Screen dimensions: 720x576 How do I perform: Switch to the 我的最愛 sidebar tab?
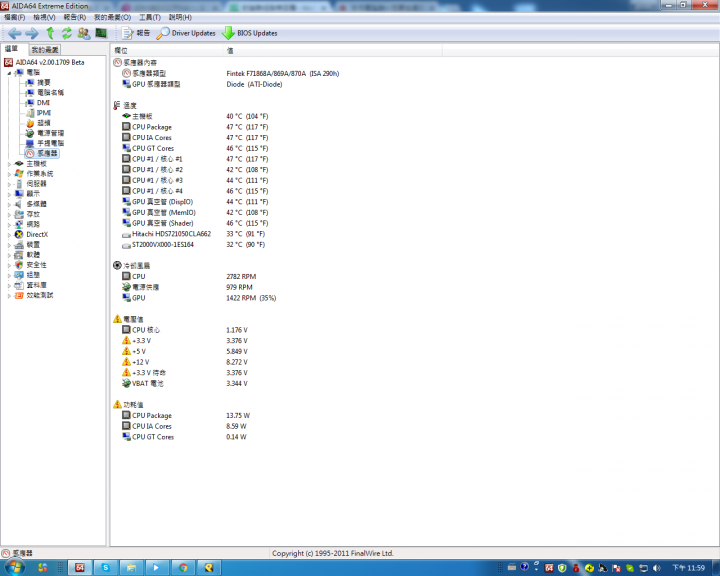tap(45, 50)
